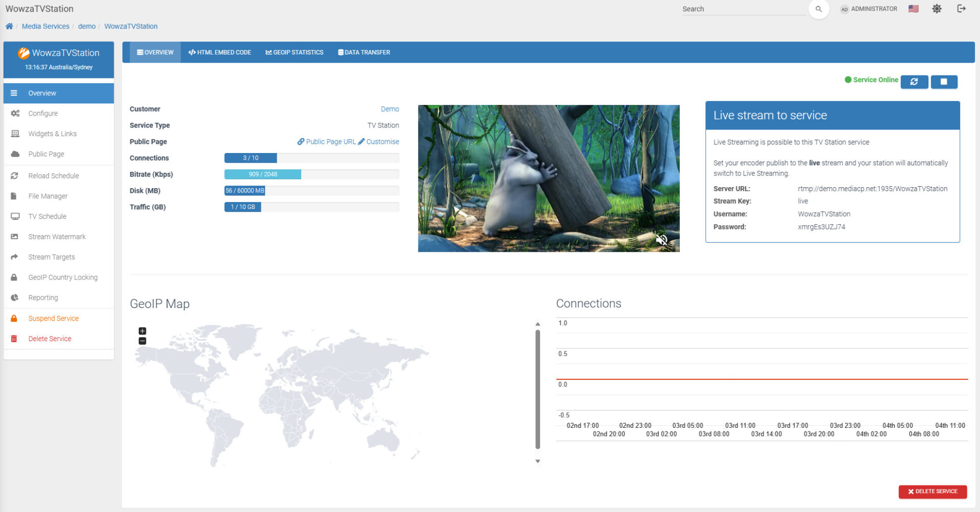Select Reload Schedule in sidebar

[x=59, y=175]
